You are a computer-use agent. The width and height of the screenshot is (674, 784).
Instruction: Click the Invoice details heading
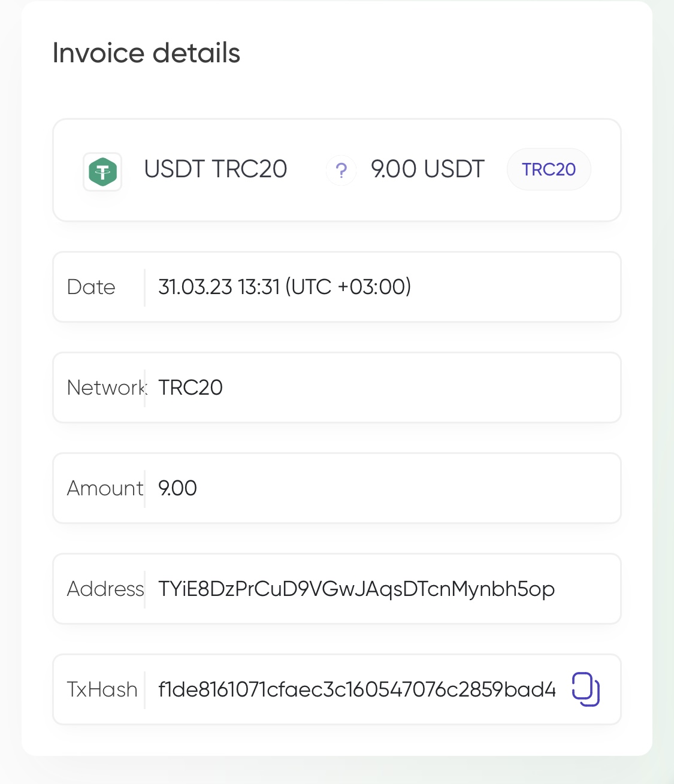[x=146, y=53]
